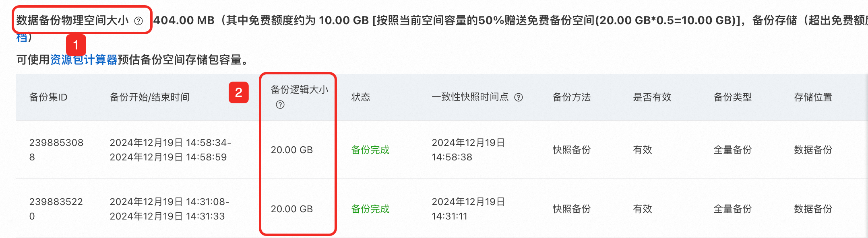Click the red annotation badge numbered 2

point(239,92)
